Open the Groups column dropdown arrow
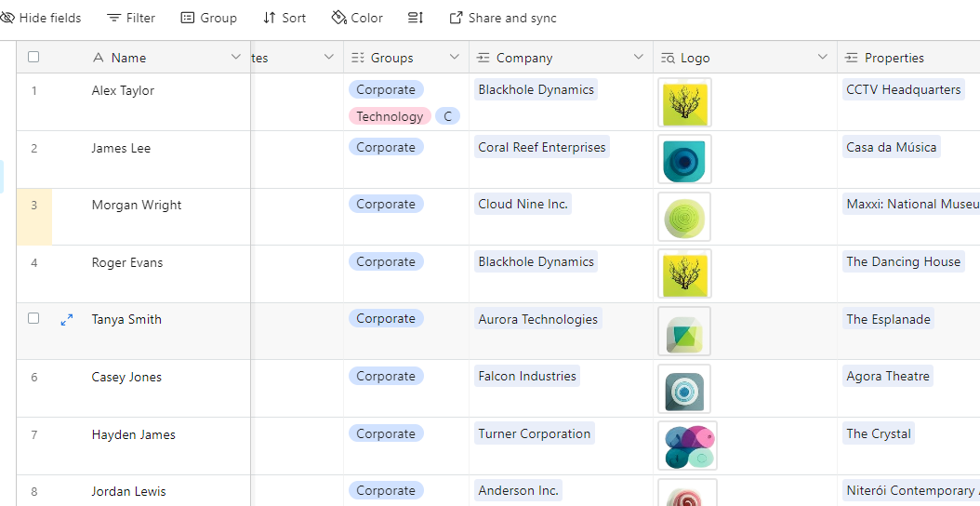Screen dimensions: 980x506 tap(455, 57)
